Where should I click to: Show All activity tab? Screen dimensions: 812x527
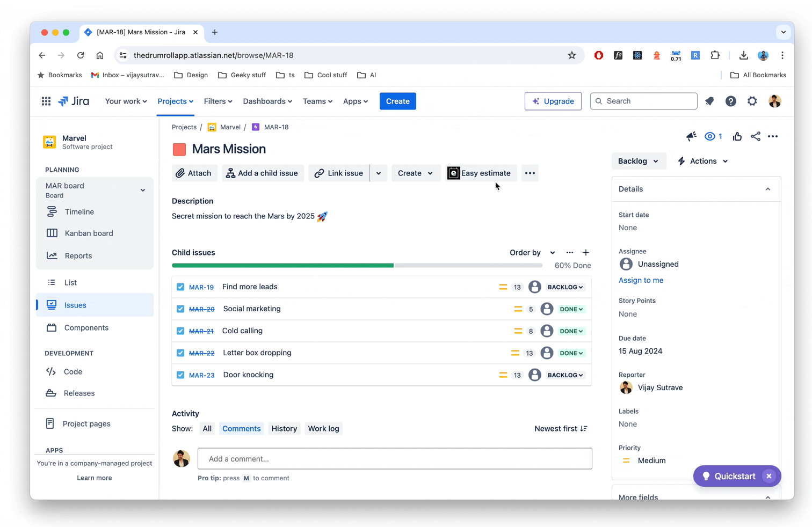coord(207,428)
